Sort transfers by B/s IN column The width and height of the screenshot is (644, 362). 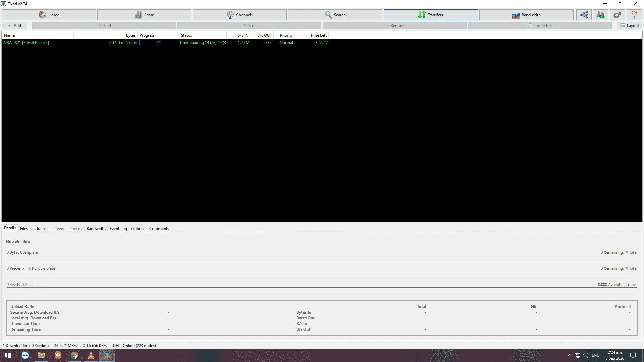pyautogui.click(x=238, y=35)
